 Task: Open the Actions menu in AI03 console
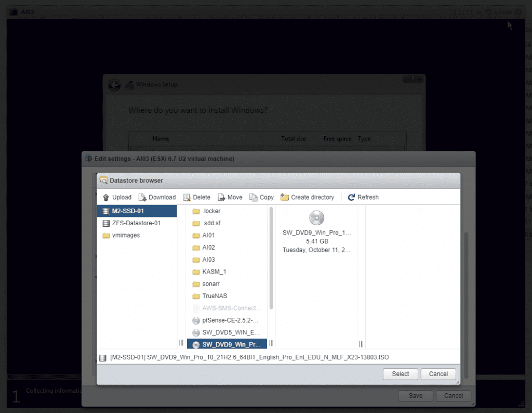[499, 12]
